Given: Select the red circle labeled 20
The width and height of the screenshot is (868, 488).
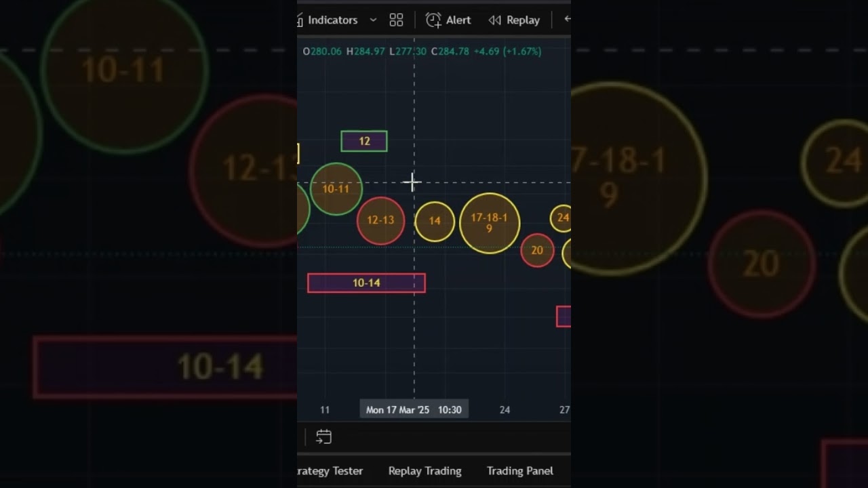Looking at the screenshot, I should [x=537, y=250].
